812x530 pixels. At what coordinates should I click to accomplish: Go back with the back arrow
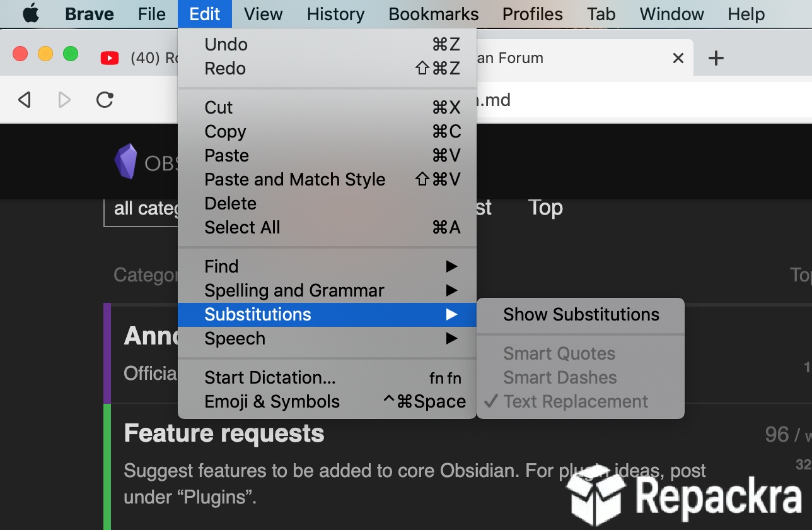25,100
